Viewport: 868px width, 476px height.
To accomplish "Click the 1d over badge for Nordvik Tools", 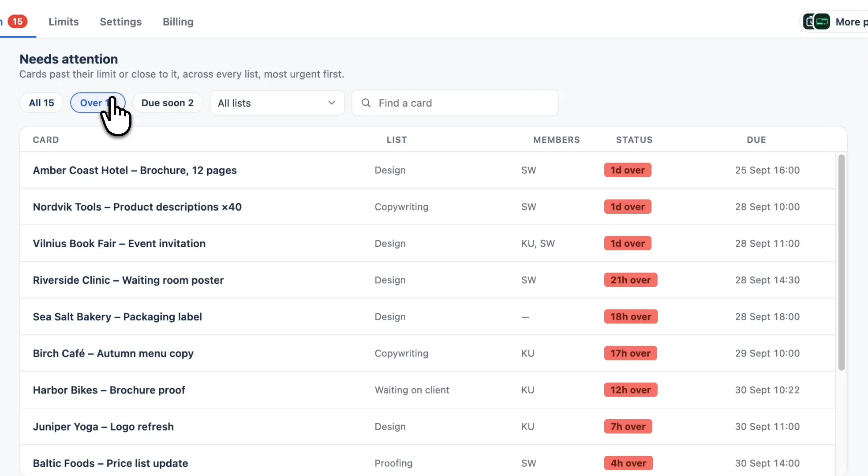I will pos(628,207).
